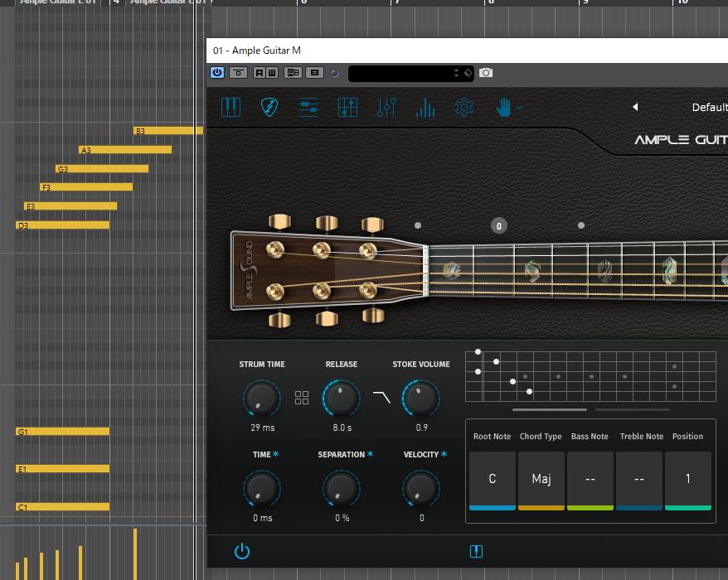Open the Tab reader panel icon

coord(348,107)
